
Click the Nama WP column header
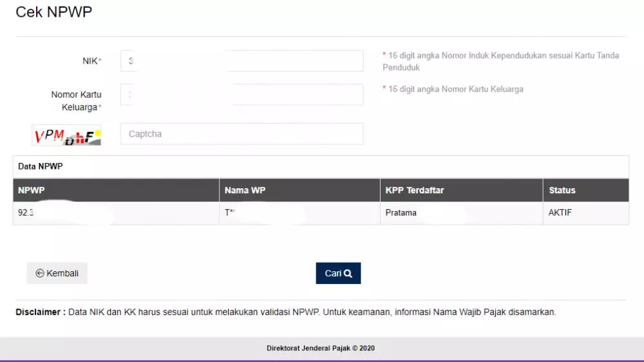[245, 191]
